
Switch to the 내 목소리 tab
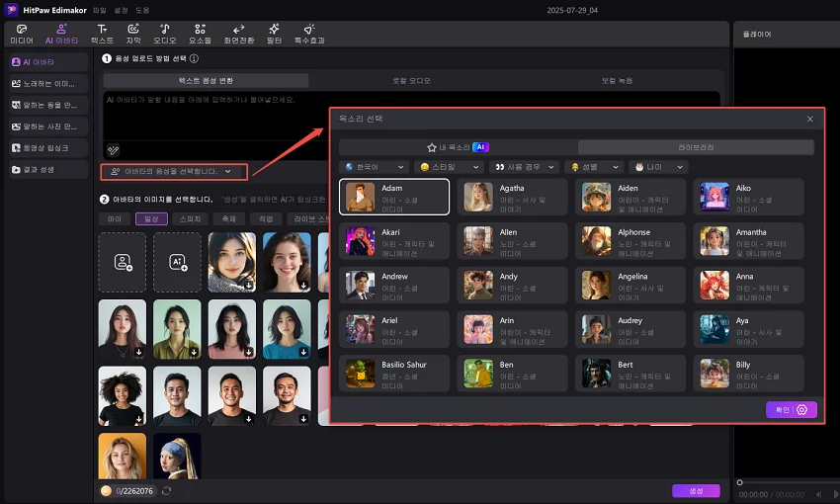click(457, 146)
